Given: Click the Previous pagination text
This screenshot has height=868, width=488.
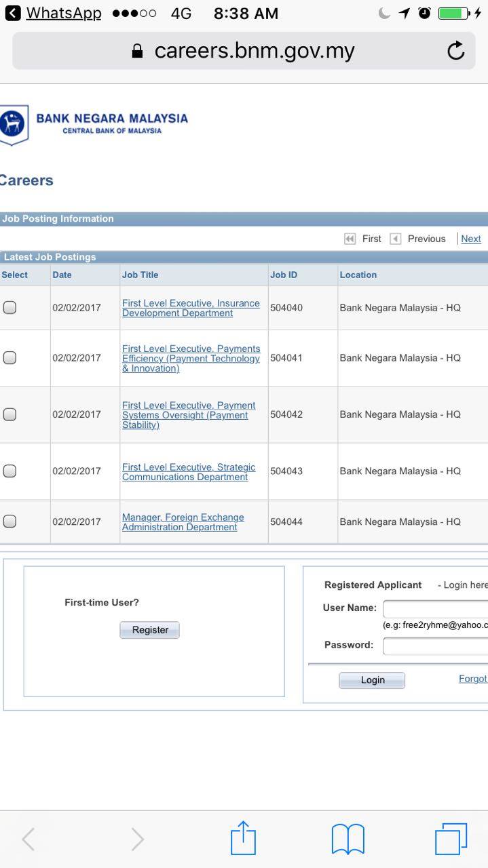Looking at the screenshot, I should (427, 239).
